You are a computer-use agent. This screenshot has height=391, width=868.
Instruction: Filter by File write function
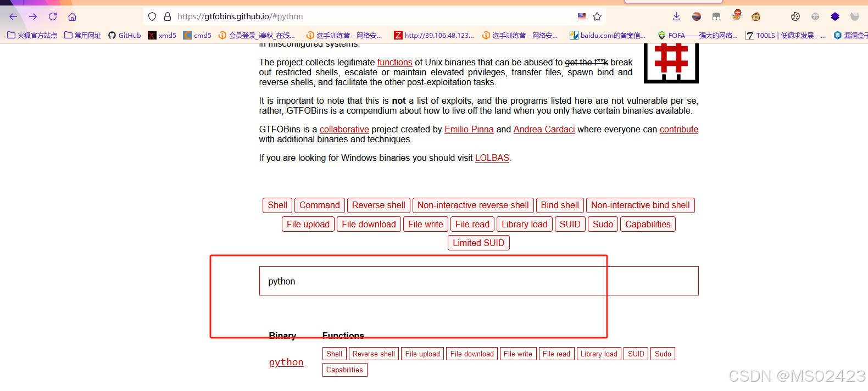coord(426,224)
